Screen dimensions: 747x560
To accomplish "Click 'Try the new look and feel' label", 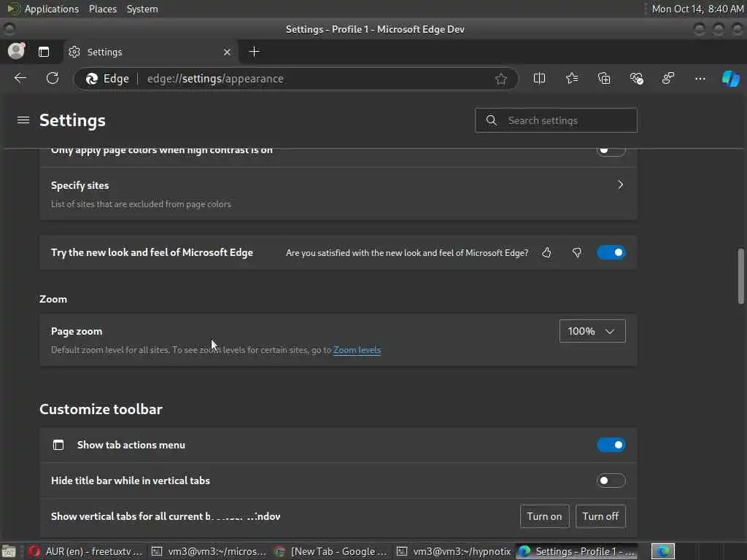I will click(x=152, y=252).
